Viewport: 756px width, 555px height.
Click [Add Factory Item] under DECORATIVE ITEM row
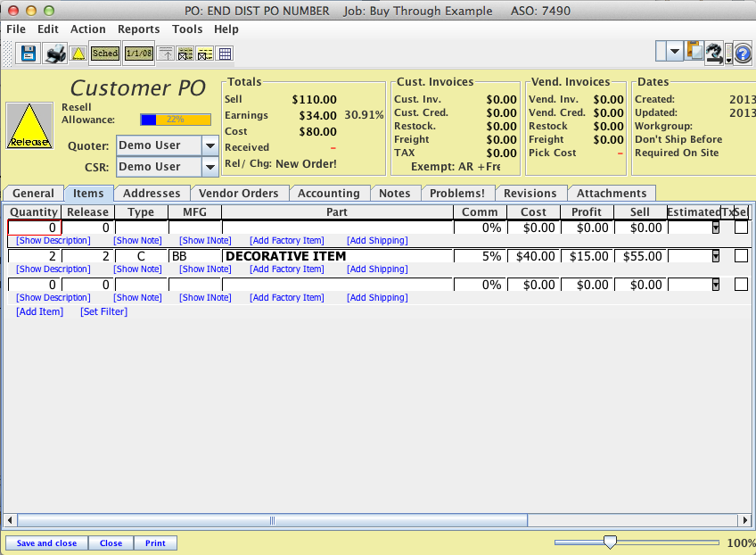tap(287, 269)
